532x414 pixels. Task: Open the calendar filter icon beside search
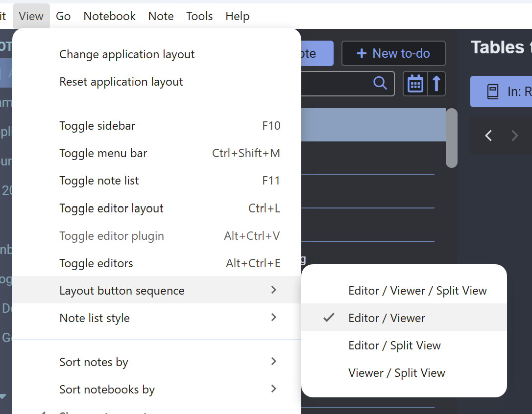click(x=415, y=83)
